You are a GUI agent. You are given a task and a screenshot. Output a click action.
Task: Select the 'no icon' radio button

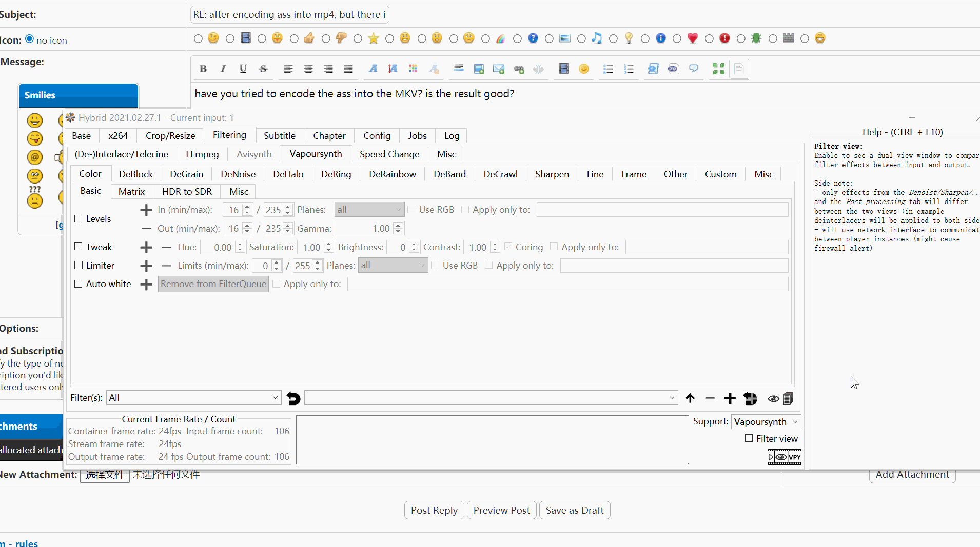(x=30, y=39)
